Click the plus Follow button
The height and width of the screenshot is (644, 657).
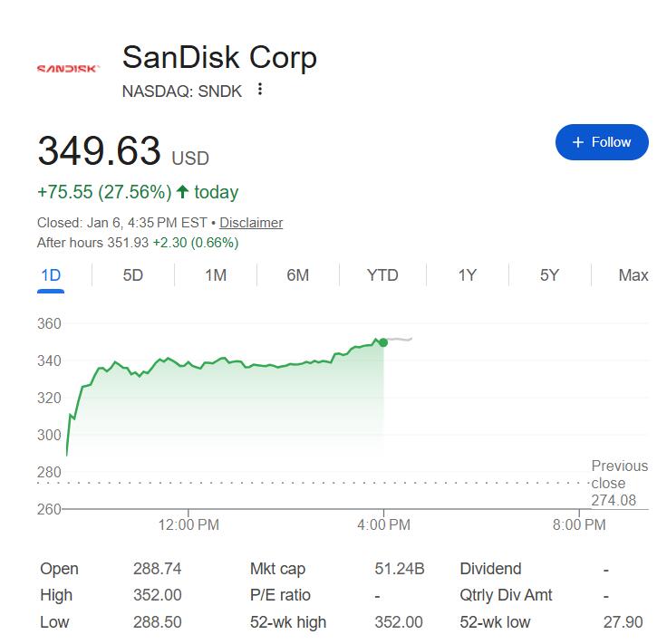[602, 142]
